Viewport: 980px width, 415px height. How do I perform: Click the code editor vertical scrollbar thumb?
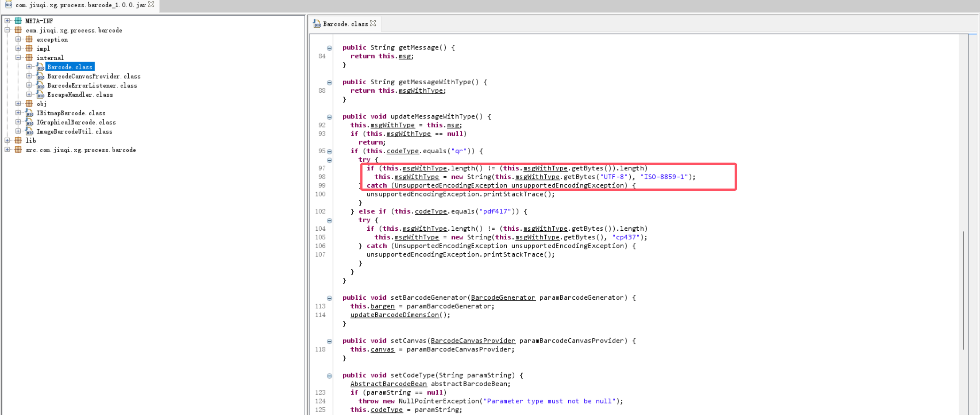pyautogui.click(x=963, y=290)
